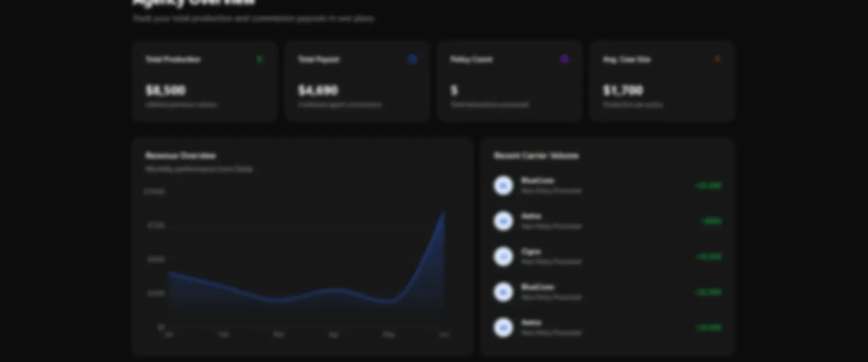The width and height of the screenshot is (868, 362).
Task: Click the Cigna carrier circle icon
Action: click(x=504, y=256)
